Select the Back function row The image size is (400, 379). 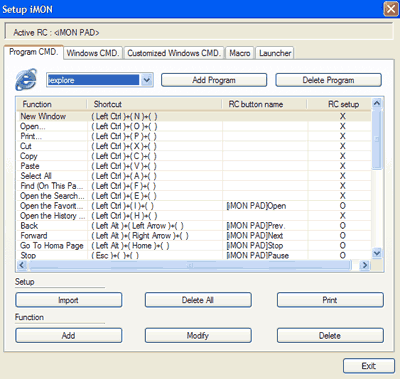(194, 226)
